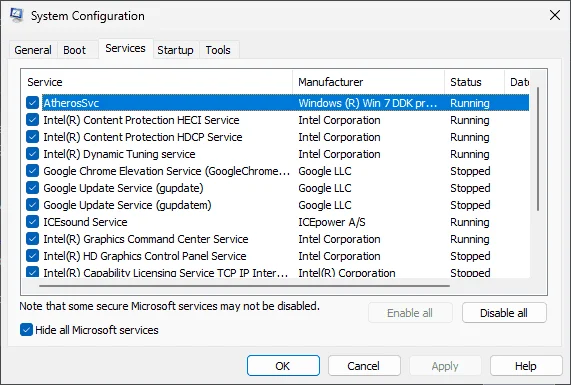Click Running status of Graphics Command Center Service
The height and width of the screenshot is (385, 571).
click(470, 239)
